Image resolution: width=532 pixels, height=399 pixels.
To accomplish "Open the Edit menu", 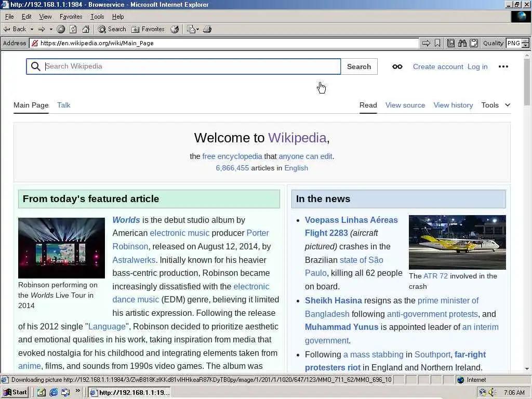I will 26,17.
